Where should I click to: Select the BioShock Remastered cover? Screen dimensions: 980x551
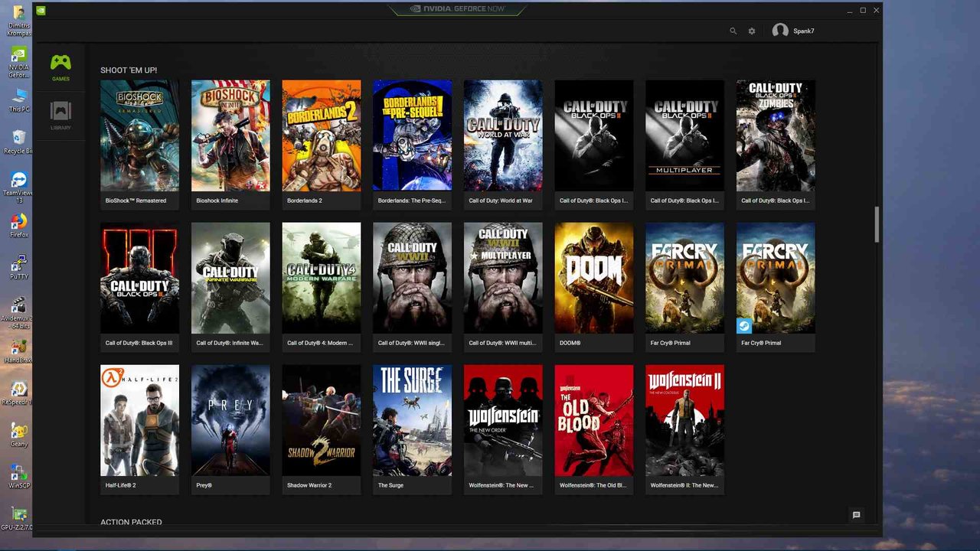(139, 135)
